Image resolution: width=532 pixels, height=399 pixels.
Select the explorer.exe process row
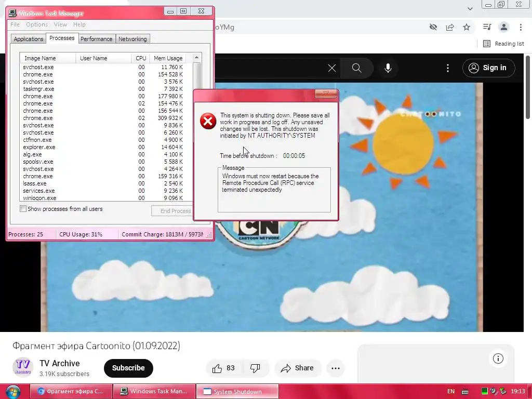(106, 147)
